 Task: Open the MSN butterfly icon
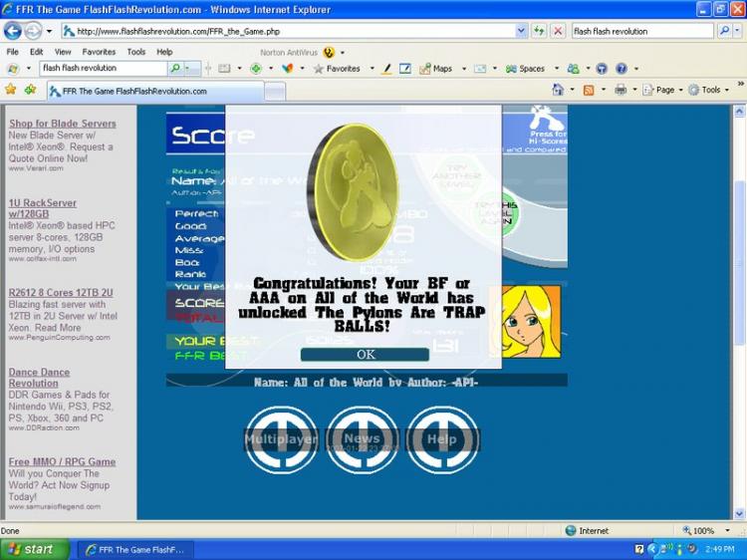[287, 69]
